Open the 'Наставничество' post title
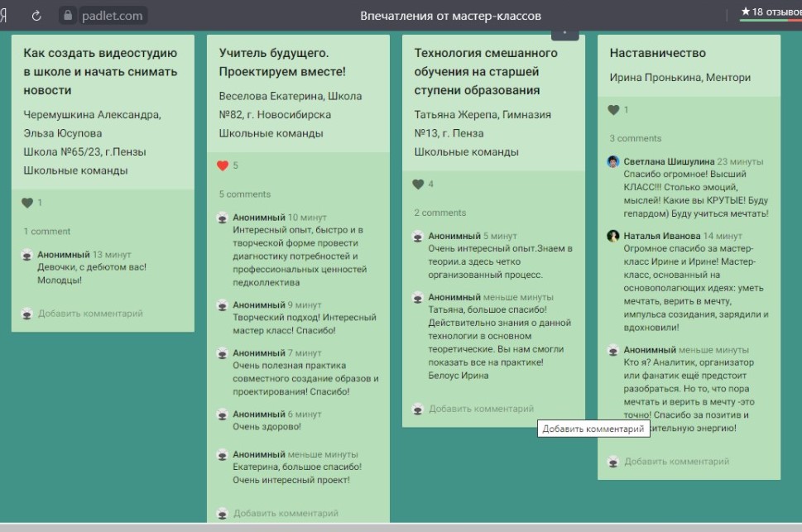 657,53
